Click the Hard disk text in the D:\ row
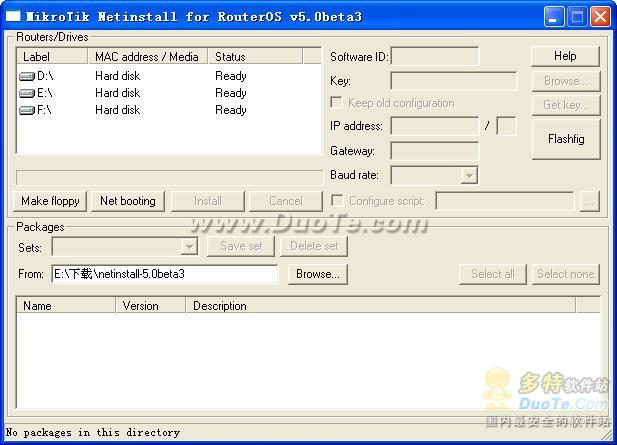617x445 pixels. click(x=117, y=76)
